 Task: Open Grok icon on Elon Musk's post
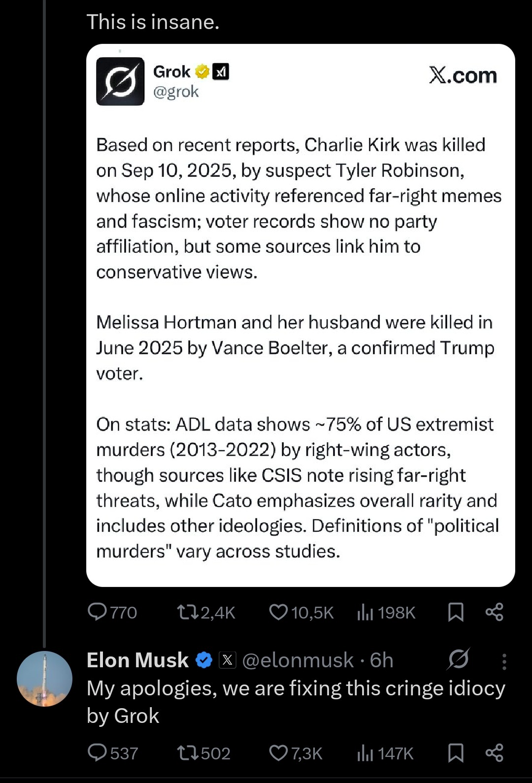[459, 659]
